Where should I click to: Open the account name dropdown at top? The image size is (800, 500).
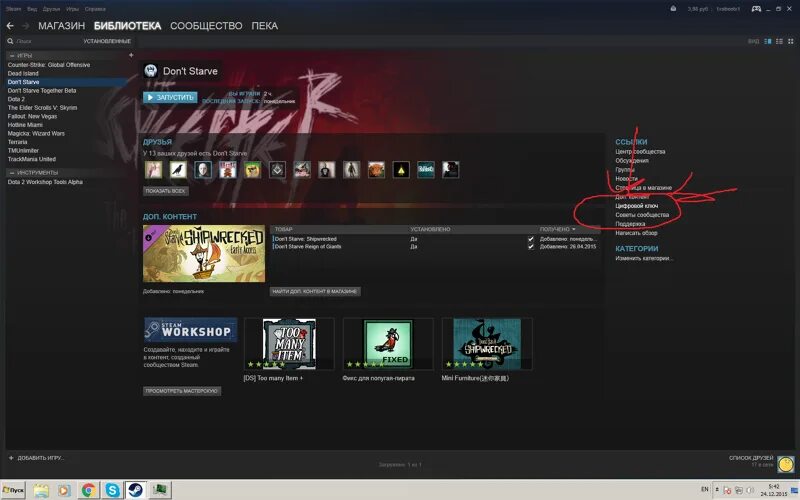[x=728, y=9]
